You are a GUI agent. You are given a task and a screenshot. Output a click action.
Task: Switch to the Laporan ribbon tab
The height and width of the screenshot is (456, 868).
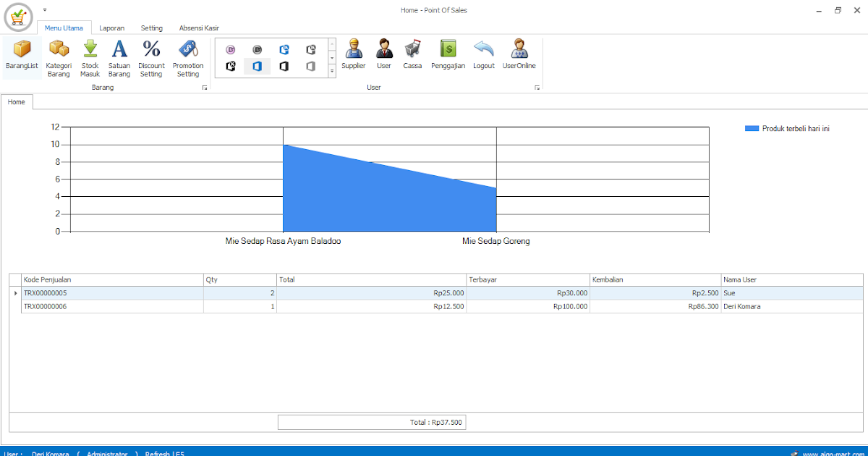(112, 28)
